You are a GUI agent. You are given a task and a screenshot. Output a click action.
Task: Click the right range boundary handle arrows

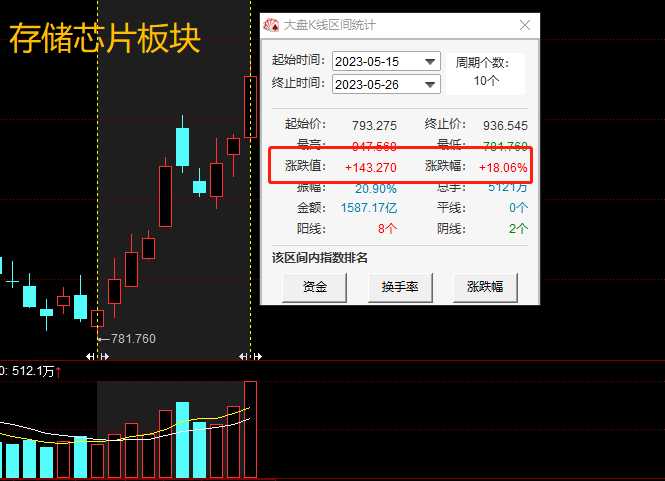coord(250,356)
